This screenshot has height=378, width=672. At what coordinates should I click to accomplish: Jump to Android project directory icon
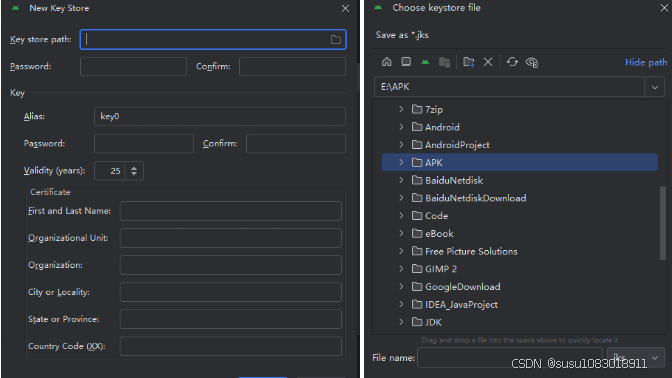[425, 62]
